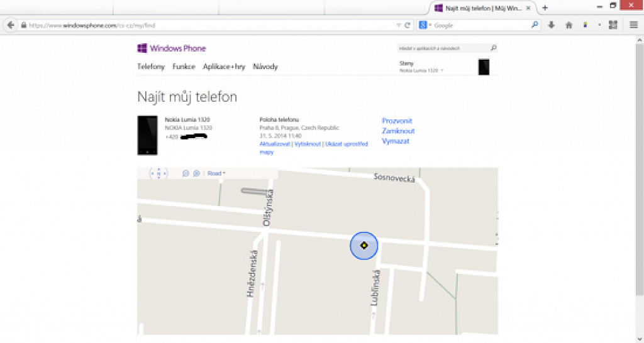Zoom in on the map
The width and height of the screenshot is (644, 343).
[196, 173]
